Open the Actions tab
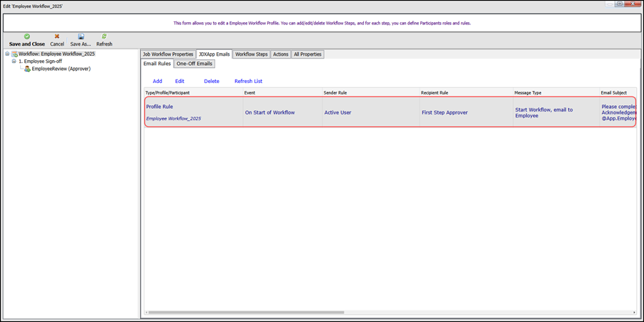The width and height of the screenshot is (644, 322). (x=280, y=54)
